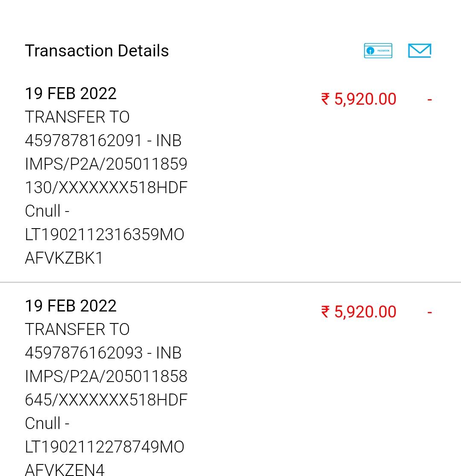Viewport: 461px width, 476px height.
Task: Select the 130/XXXXXXX518HDF line
Action: click(x=106, y=188)
